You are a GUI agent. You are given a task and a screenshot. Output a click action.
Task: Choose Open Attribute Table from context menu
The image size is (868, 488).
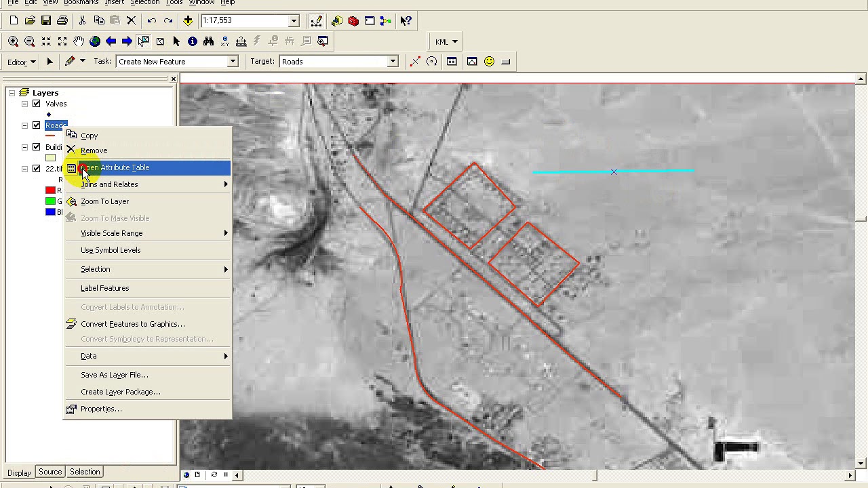[x=147, y=167]
